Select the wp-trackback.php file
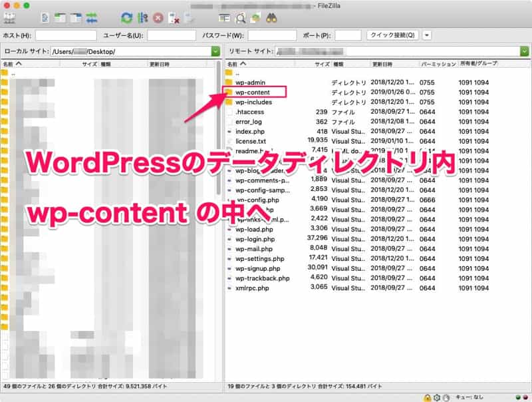The image size is (532, 402). click(263, 279)
